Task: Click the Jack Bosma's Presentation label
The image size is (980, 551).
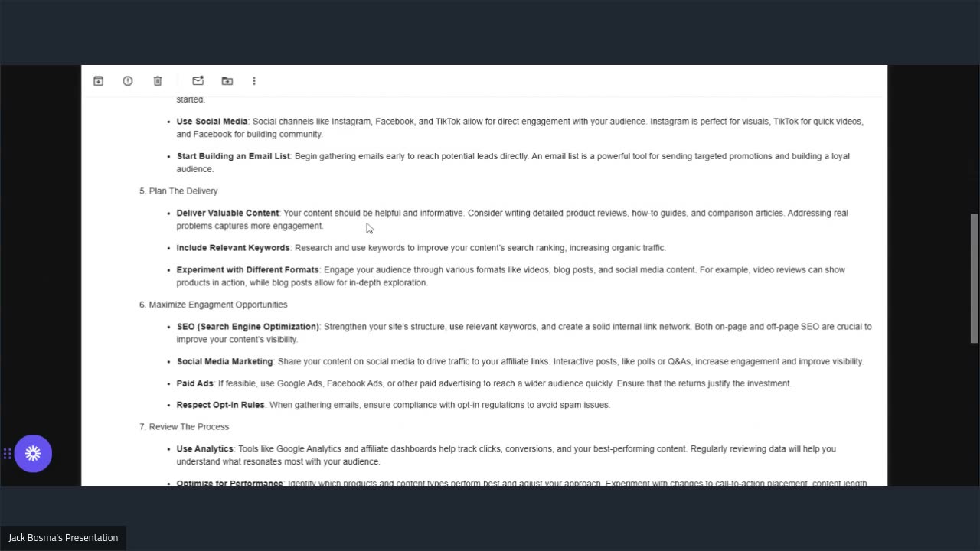Action: 63,538
